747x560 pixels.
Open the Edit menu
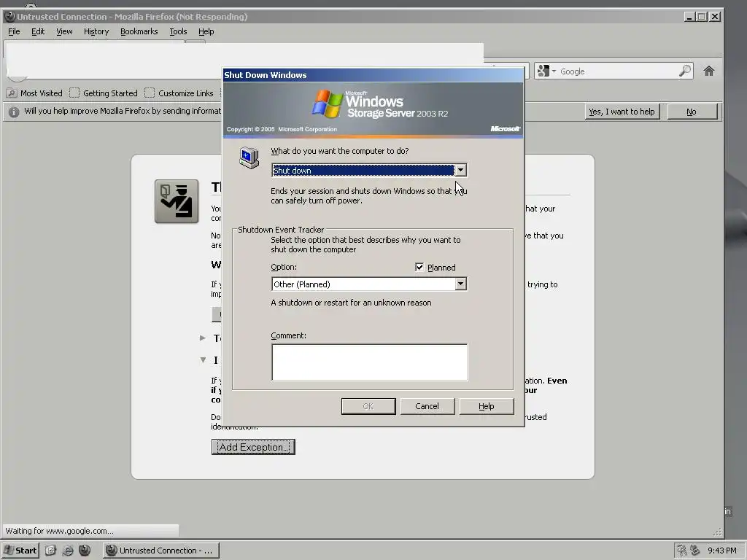[38, 31]
